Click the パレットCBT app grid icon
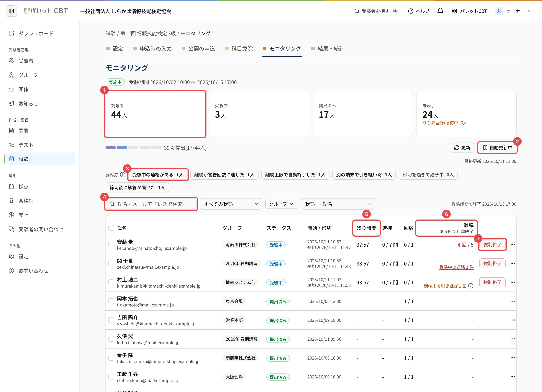 click(x=454, y=11)
